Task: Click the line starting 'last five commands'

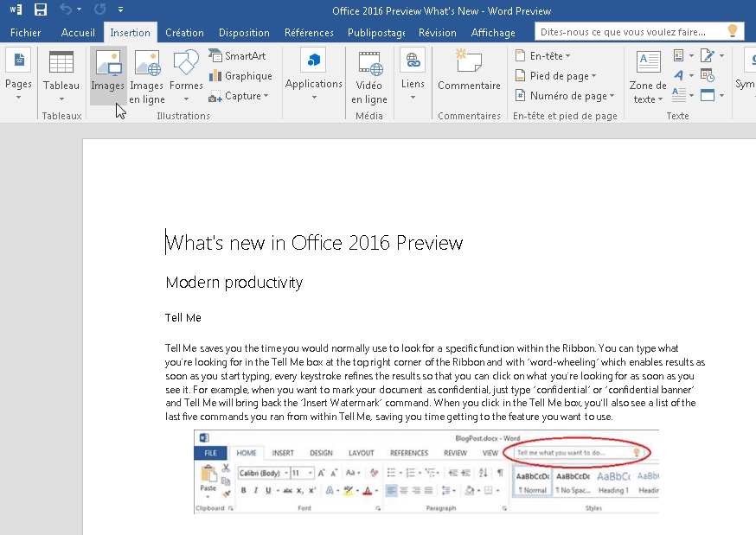Action: [x=388, y=417]
